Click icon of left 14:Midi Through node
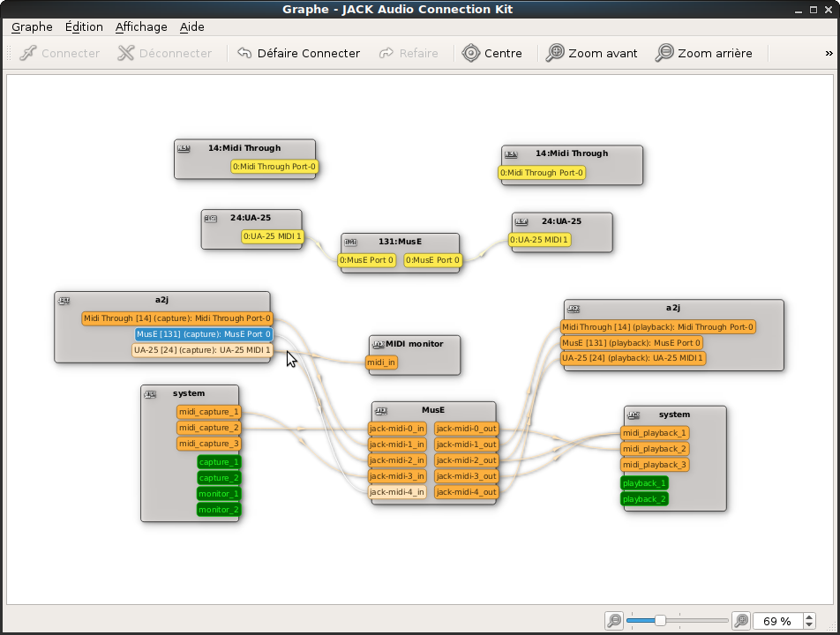This screenshot has height=635, width=840. (184, 148)
